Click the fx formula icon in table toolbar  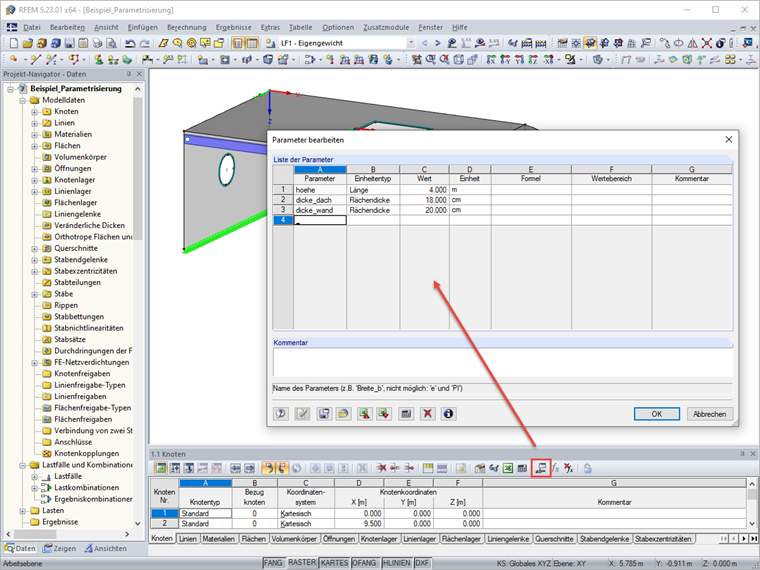coord(555,468)
